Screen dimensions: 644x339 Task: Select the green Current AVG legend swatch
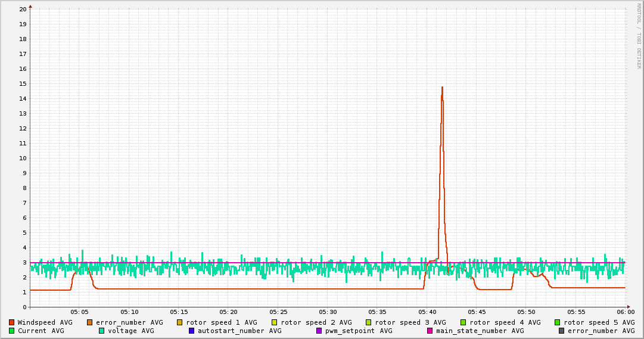coord(12,331)
